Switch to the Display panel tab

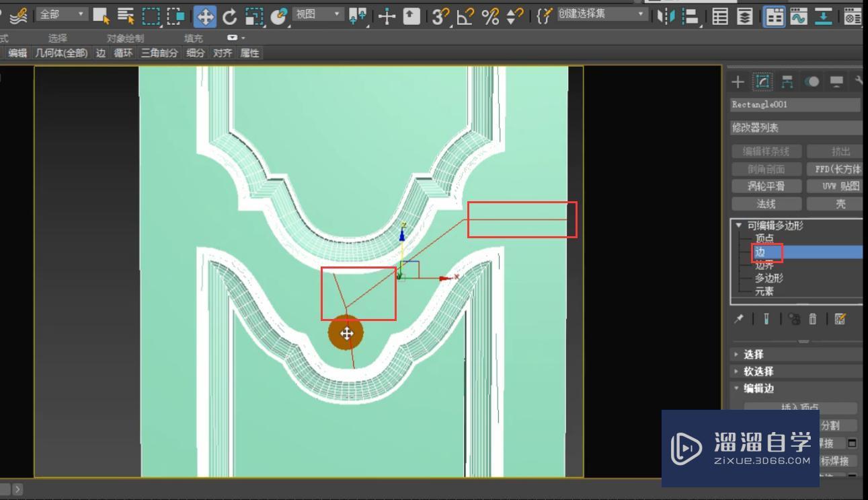point(836,82)
